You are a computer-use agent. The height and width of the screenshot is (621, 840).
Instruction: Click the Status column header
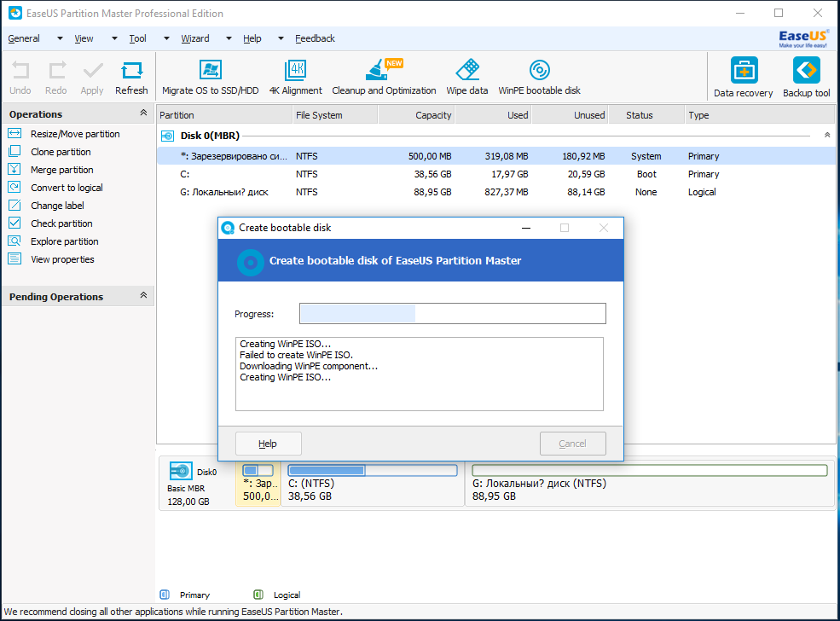646,114
